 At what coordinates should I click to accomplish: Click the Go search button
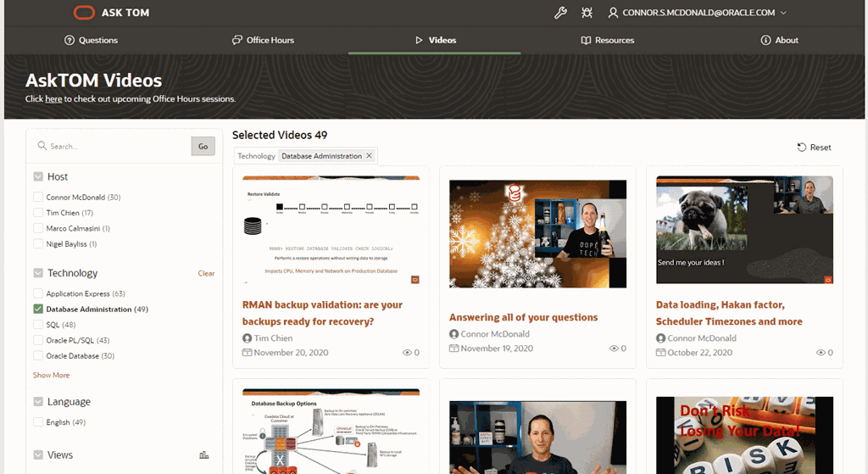tap(203, 146)
